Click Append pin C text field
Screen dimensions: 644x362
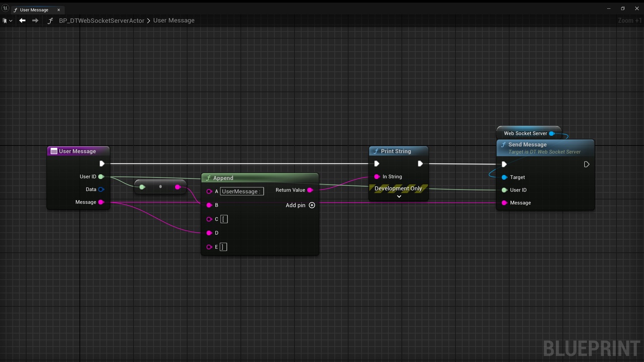pos(224,219)
